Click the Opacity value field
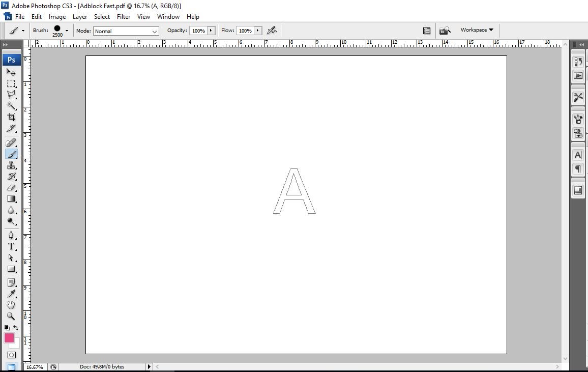 click(x=198, y=31)
